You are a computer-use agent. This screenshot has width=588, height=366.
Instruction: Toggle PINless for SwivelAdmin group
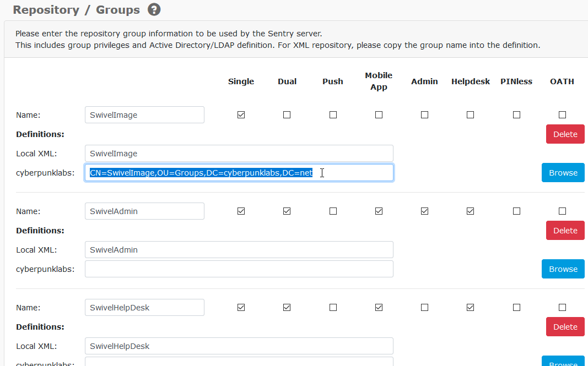[516, 211]
